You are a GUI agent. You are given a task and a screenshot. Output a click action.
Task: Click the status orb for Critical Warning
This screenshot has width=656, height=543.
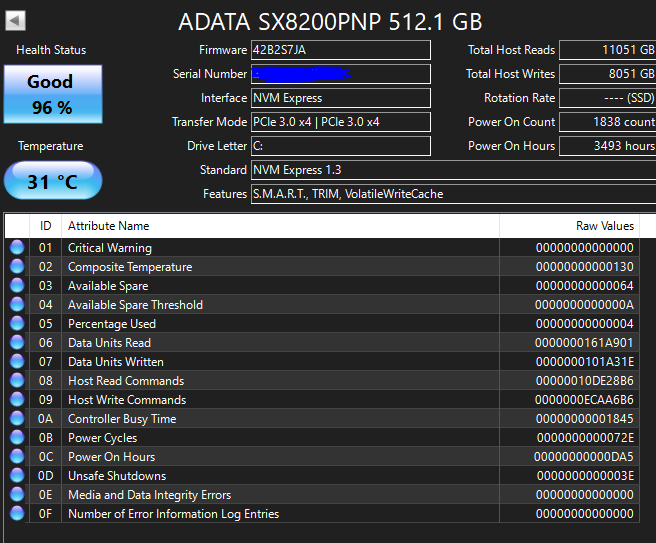tap(17, 248)
